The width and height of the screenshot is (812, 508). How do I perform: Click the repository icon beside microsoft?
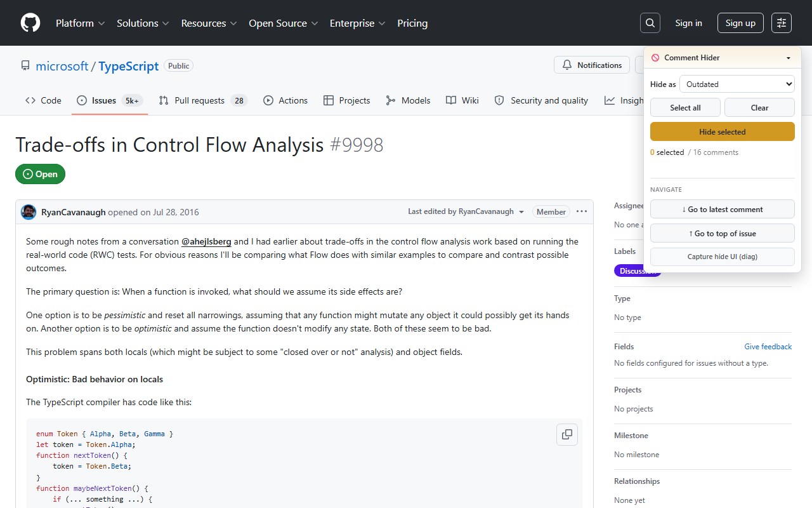pyautogui.click(x=25, y=66)
